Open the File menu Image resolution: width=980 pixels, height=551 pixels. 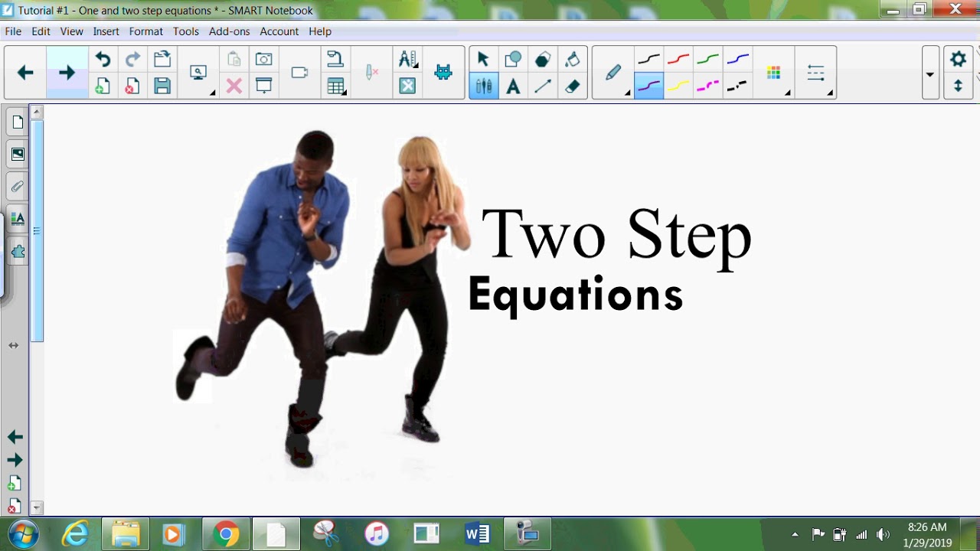(13, 31)
